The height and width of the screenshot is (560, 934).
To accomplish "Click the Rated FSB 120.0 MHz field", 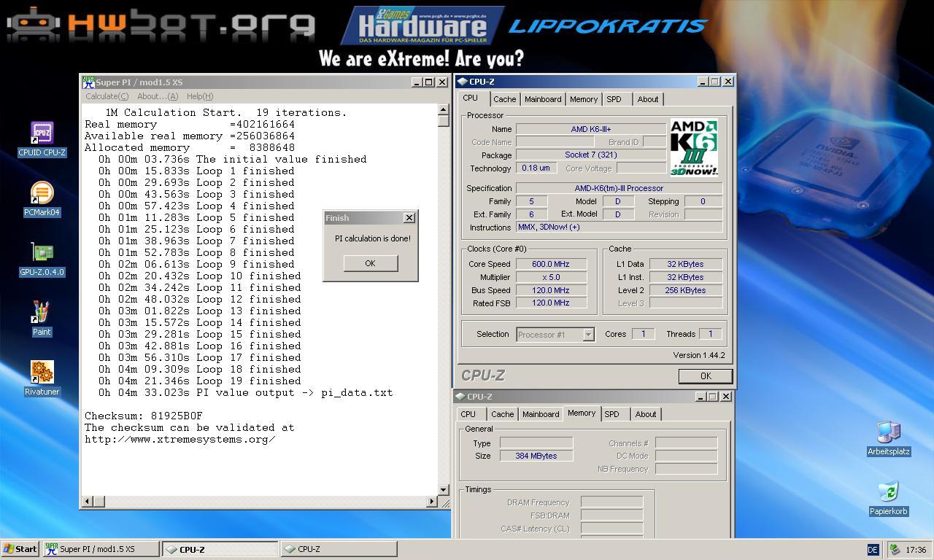I will tap(551, 303).
